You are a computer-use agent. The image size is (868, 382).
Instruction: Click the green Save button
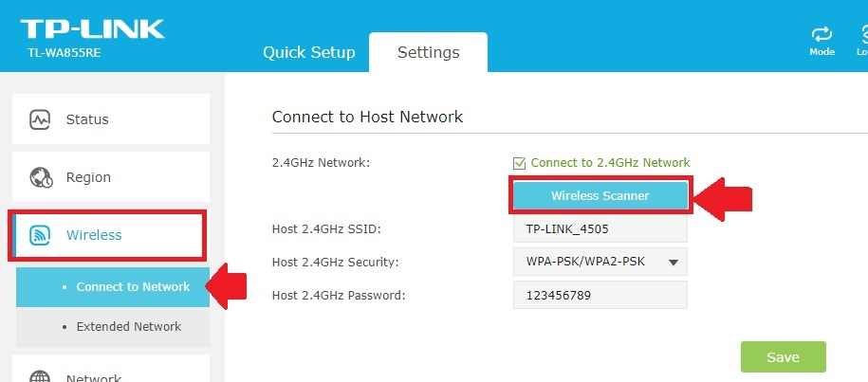click(783, 357)
